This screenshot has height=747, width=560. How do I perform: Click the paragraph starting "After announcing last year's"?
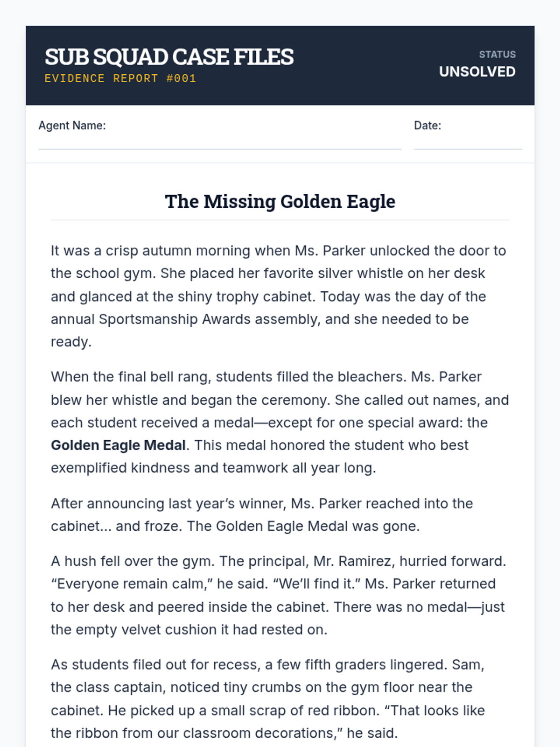(262, 514)
